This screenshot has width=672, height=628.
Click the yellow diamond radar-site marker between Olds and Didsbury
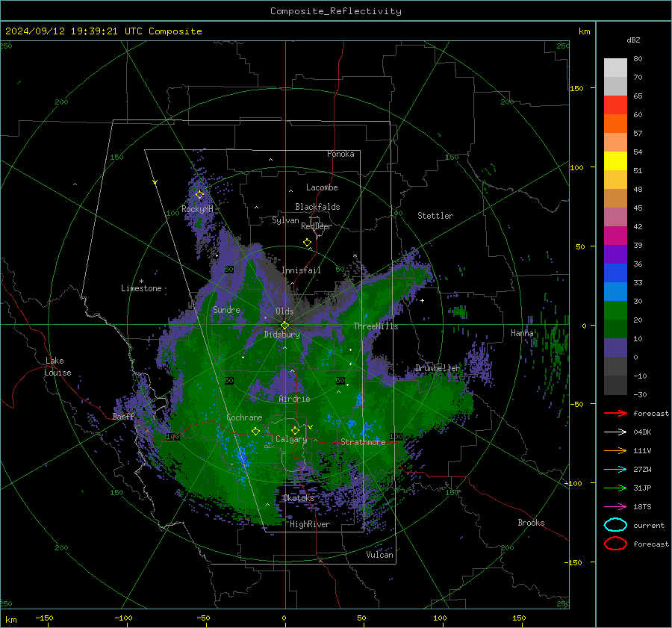coord(284,325)
